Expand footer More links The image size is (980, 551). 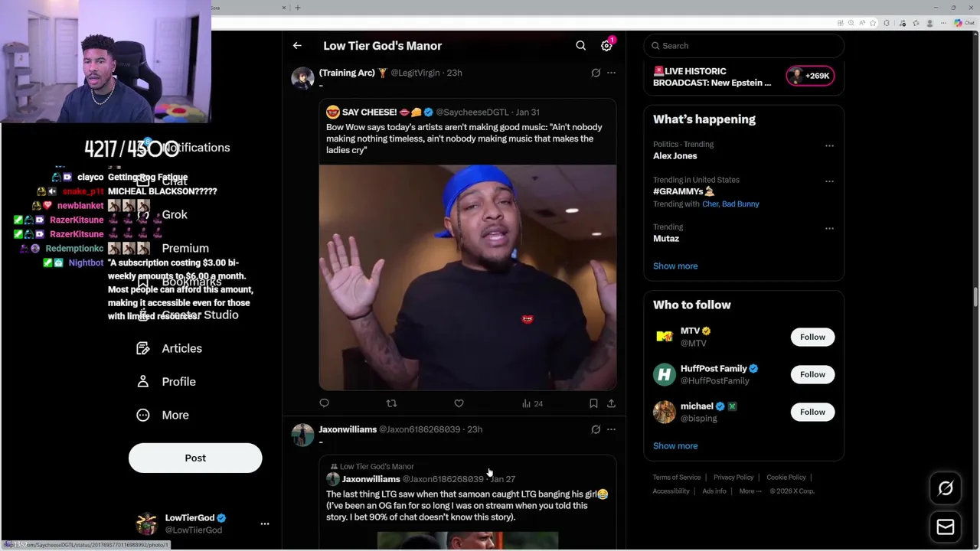tap(750, 491)
